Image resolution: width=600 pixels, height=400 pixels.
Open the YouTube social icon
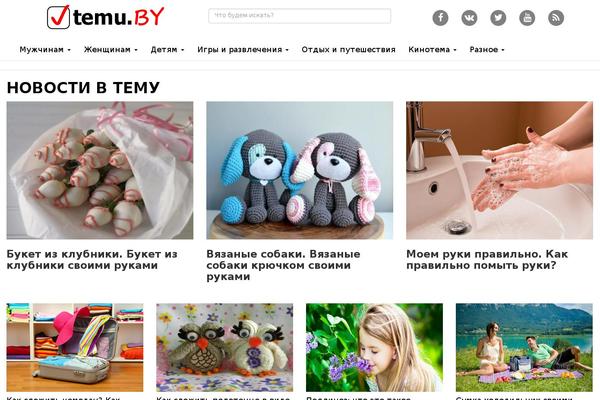coord(527,18)
